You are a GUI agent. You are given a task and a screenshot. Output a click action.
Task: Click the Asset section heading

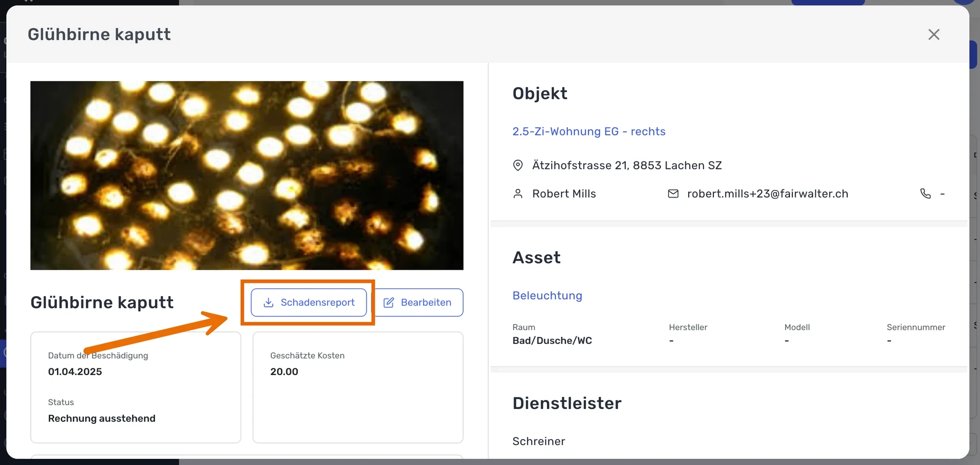536,258
